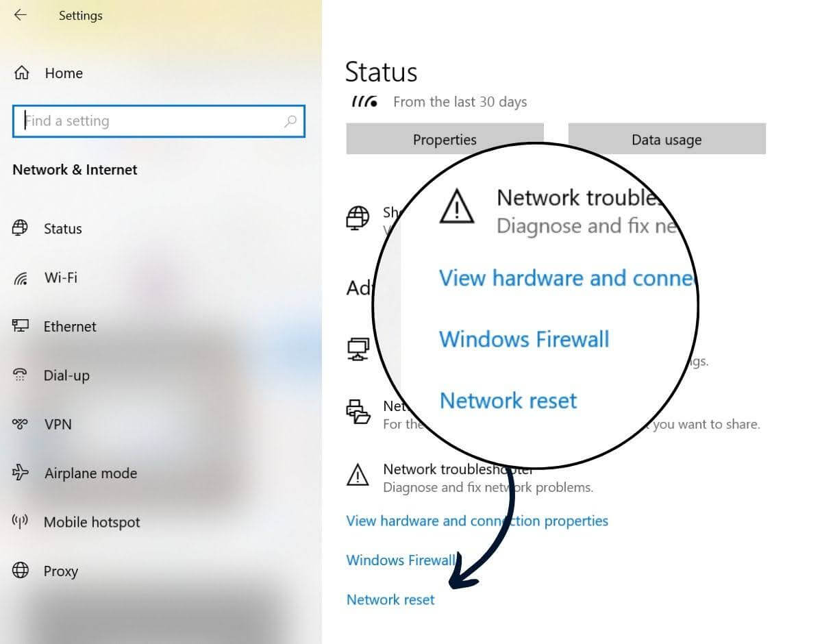This screenshot has height=644, width=822.
Task: Switch to the Mobile hotspot page
Action: (92, 522)
